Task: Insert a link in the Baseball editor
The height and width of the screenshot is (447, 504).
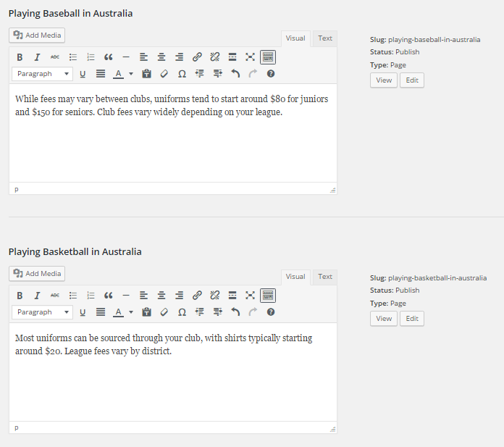Action: [x=197, y=57]
